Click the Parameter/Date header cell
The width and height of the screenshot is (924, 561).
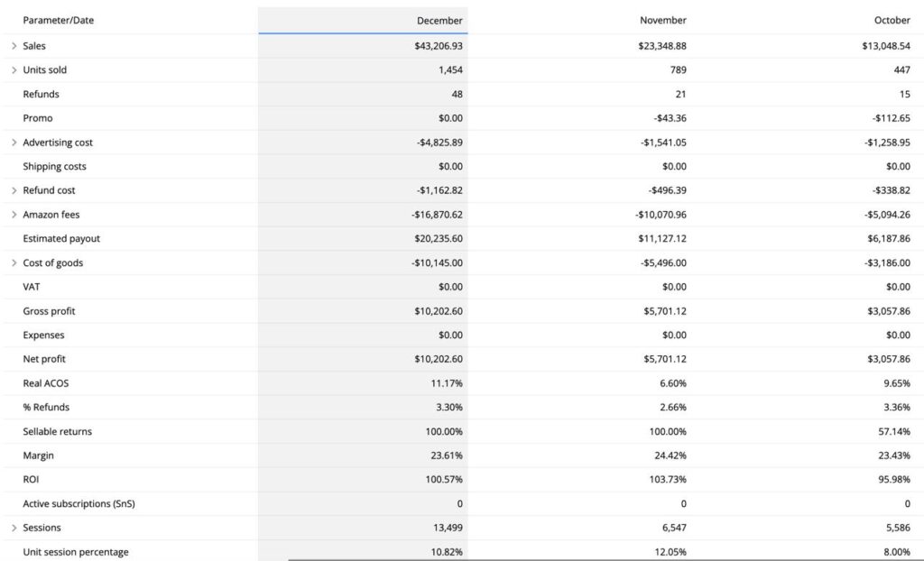[58, 21]
